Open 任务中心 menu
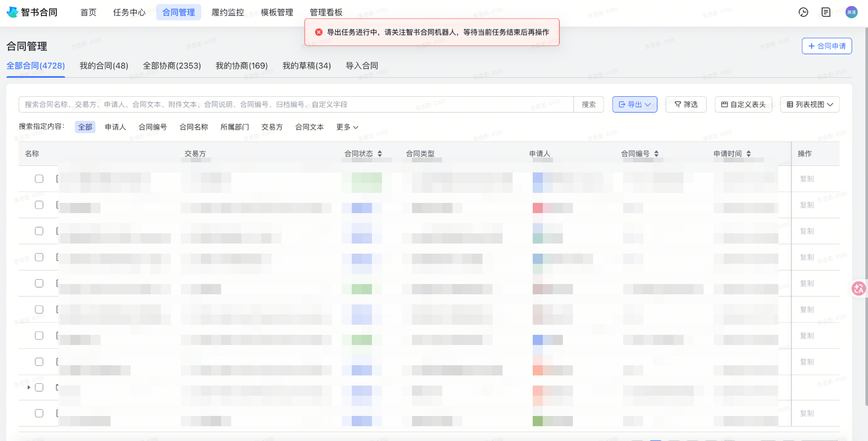Viewport: 868px width, 441px height. [129, 12]
